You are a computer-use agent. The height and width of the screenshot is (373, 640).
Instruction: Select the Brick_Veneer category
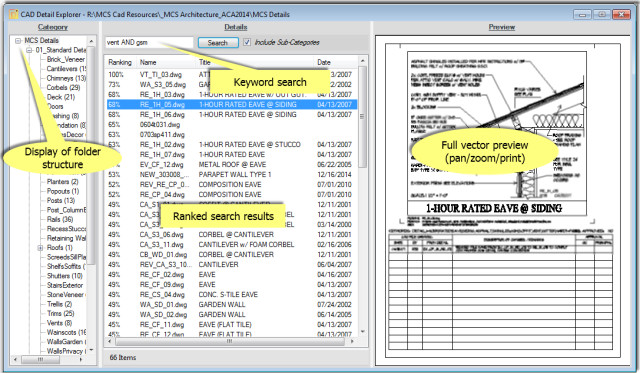(65, 59)
